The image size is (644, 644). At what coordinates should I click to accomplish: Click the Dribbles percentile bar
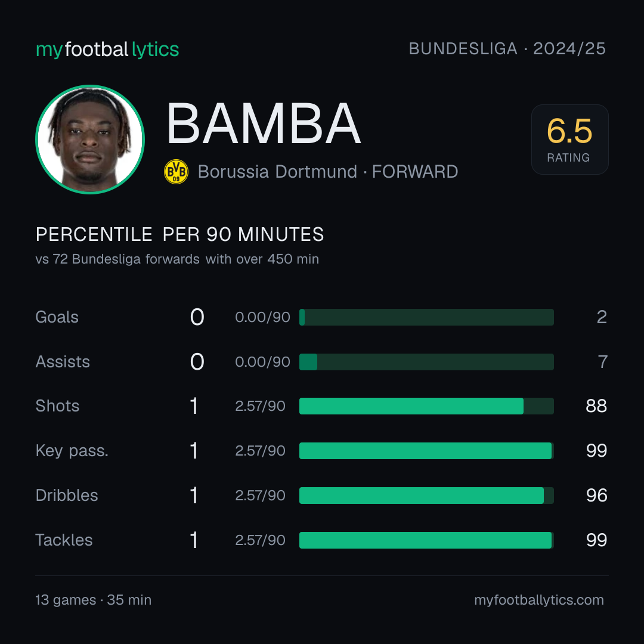426,496
